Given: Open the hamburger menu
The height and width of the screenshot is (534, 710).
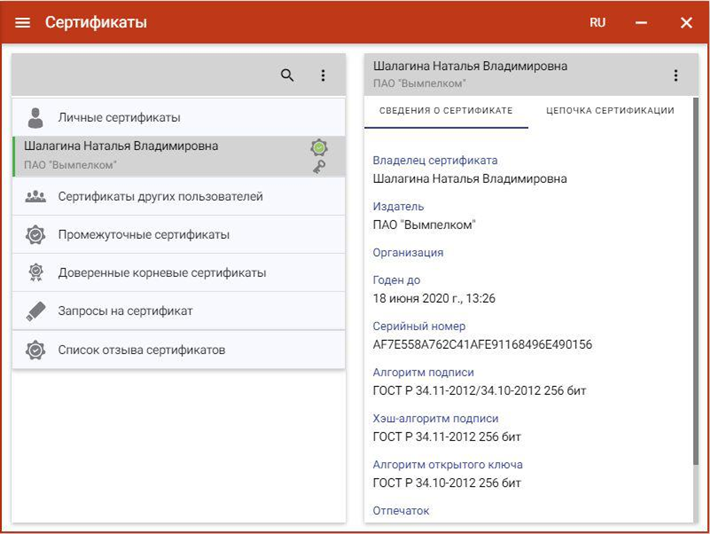Looking at the screenshot, I should (23, 23).
